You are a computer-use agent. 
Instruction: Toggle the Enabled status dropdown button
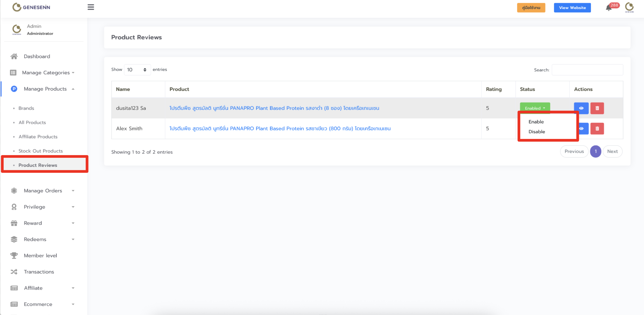[535, 108]
